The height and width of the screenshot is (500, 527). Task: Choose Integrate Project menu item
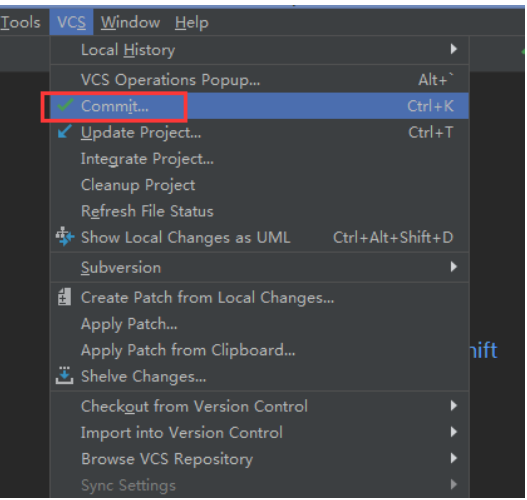tap(259, 159)
